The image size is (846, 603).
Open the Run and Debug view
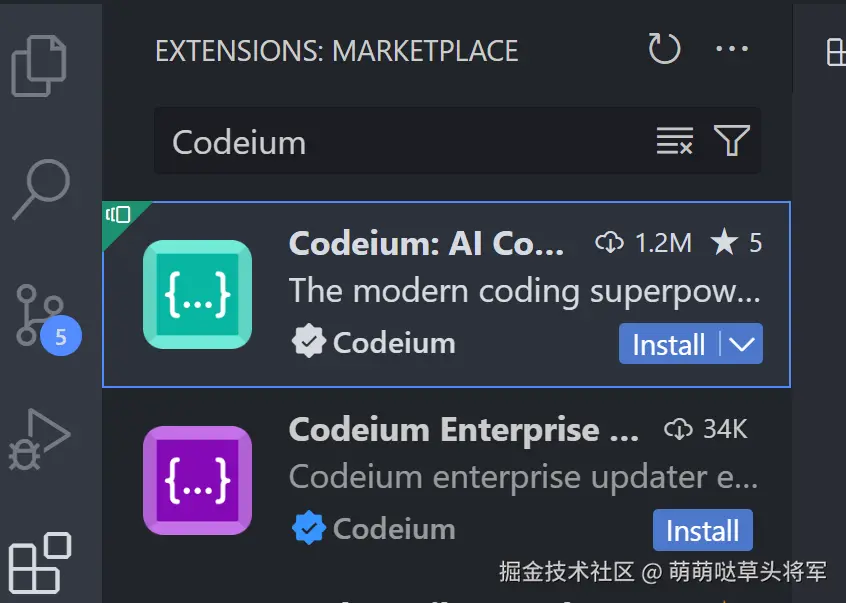[39, 439]
